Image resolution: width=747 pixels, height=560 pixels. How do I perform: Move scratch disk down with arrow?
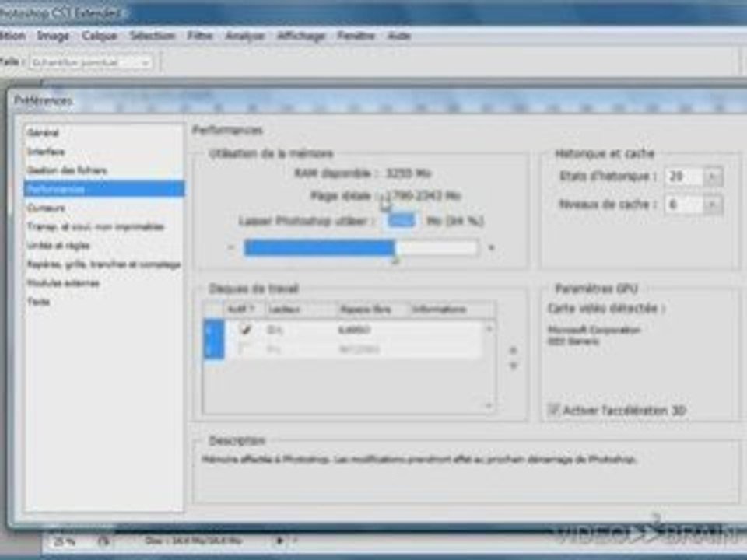click(x=513, y=366)
